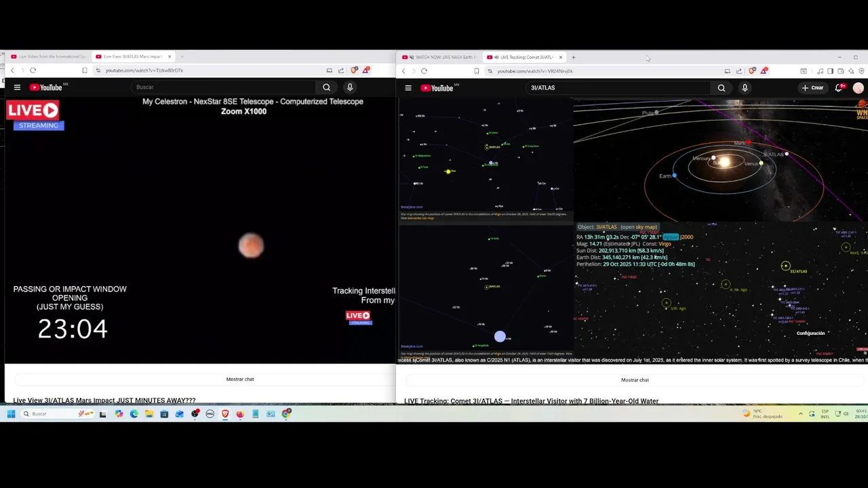Screen dimensions: 868x488
Task: Click Brave Rewards icon in right window
Action: tap(764, 71)
